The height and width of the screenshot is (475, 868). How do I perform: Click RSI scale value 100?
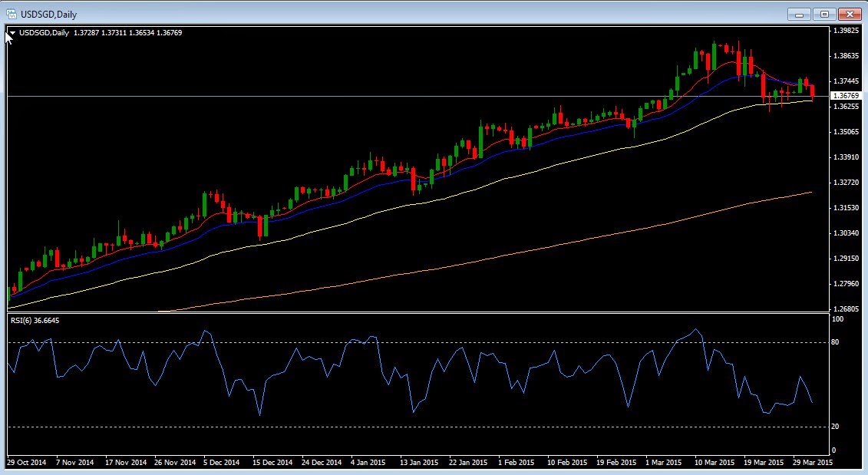pos(837,319)
